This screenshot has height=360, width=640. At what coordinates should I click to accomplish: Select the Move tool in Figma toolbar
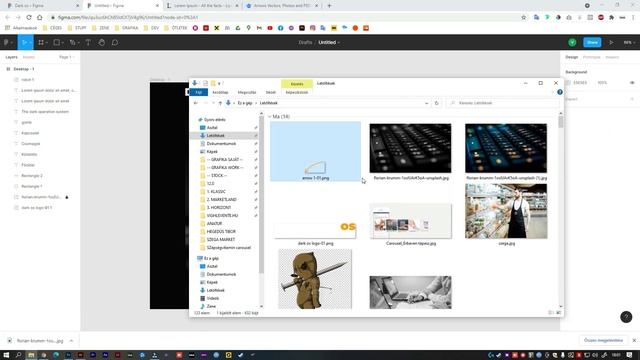(x=25, y=42)
